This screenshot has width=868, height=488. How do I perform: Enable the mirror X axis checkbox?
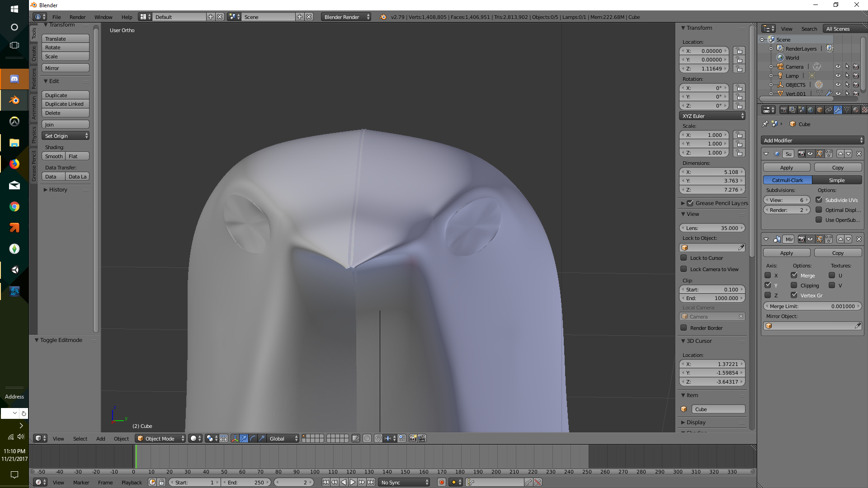pos(768,275)
